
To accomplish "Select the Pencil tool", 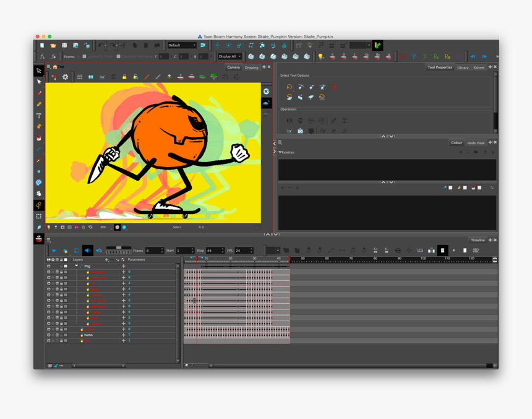I will pyautogui.click(x=39, y=104).
